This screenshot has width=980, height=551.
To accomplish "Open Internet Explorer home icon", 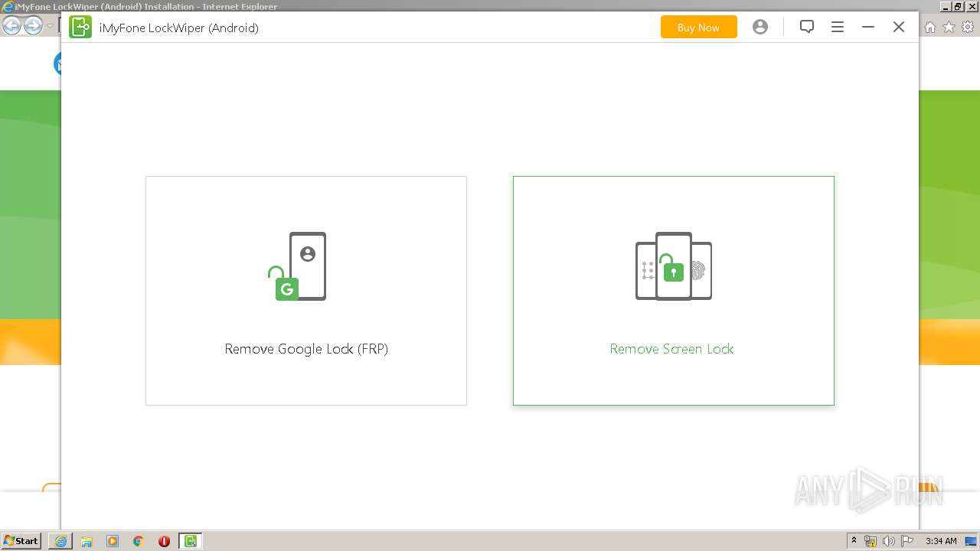I will [x=929, y=28].
